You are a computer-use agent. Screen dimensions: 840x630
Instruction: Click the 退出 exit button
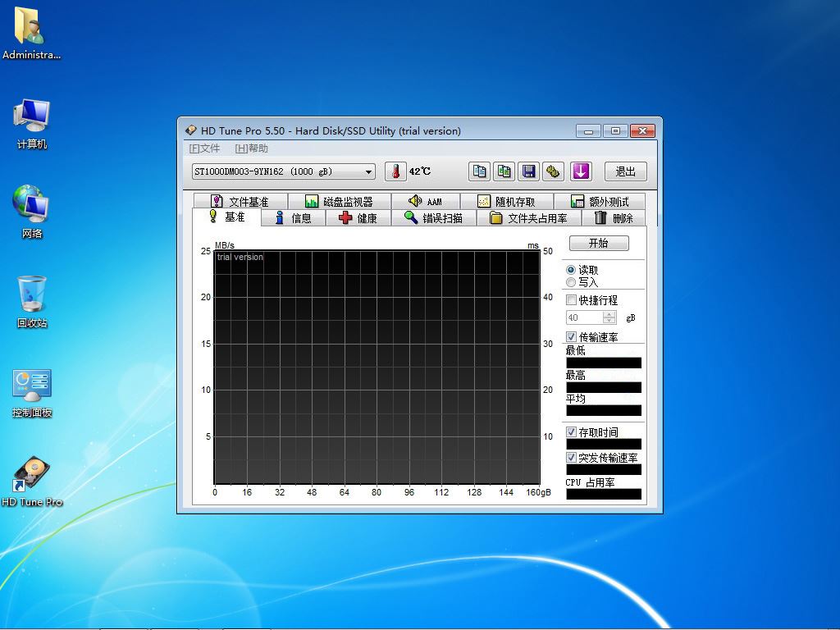click(626, 171)
